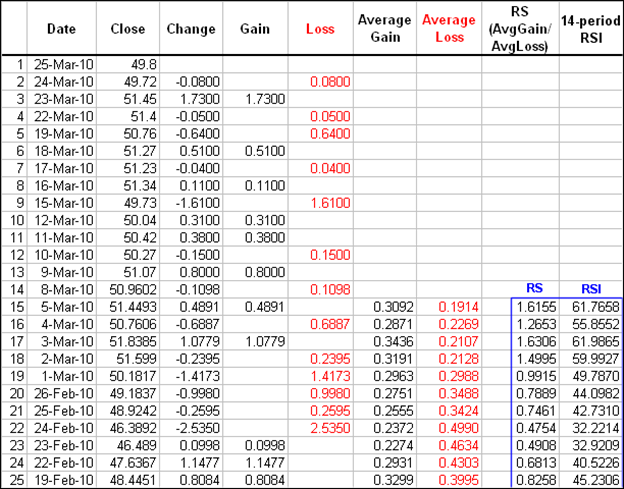The image size is (624, 489).
Task: Select row number 25
Action: [17, 480]
